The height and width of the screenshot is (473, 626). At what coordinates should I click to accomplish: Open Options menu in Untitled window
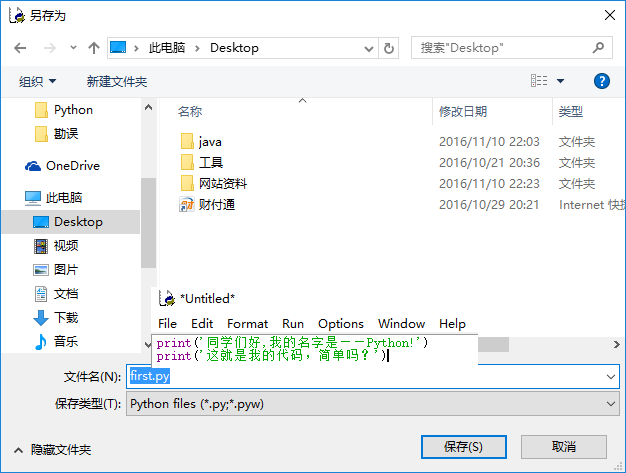[x=341, y=324]
